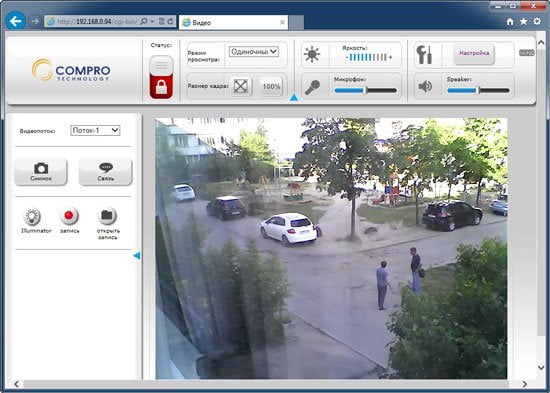The width and height of the screenshot is (550, 393).
Task: Select the Видео browser tab
Action: [x=234, y=22]
